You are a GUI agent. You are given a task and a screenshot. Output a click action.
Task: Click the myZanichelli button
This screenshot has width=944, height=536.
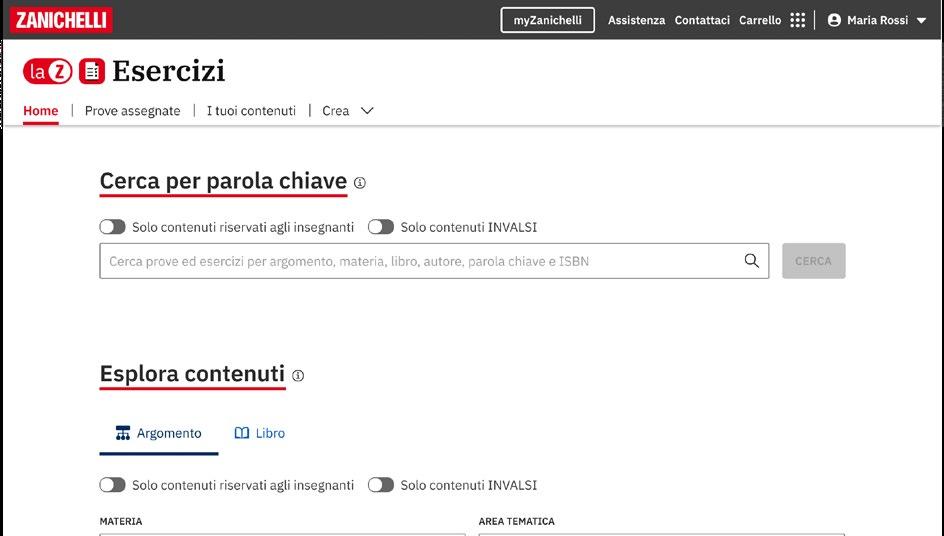(547, 20)
